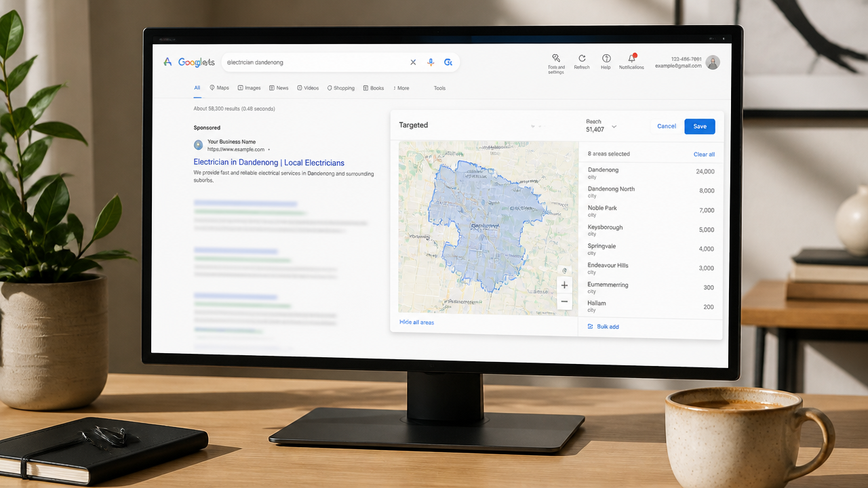868x488 pixels.
Task: Select the Keysborough area row
Action: pyautogui.click(x=651, y=230)
